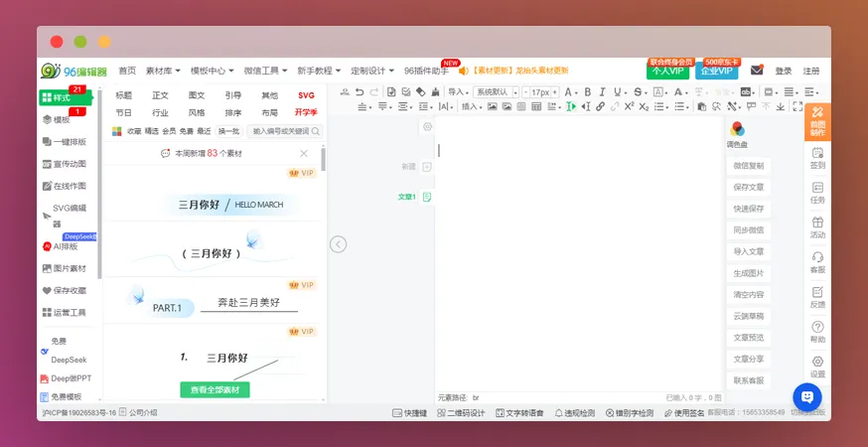The width and height of the screenshot is (868, 447).
Task: Apply subscript X₂ formatting
Action: point(644,107)
